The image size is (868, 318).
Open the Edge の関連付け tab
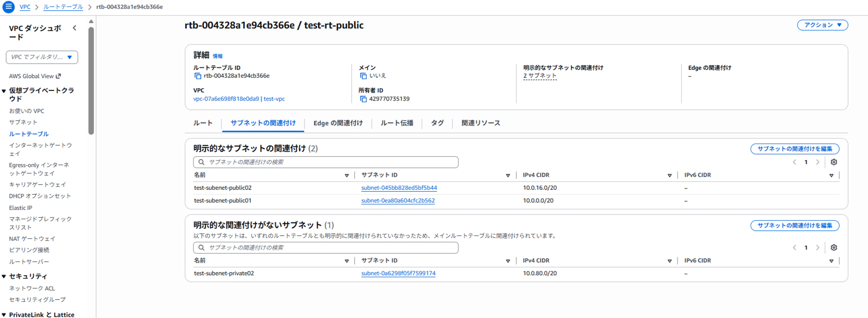point(338,123)
